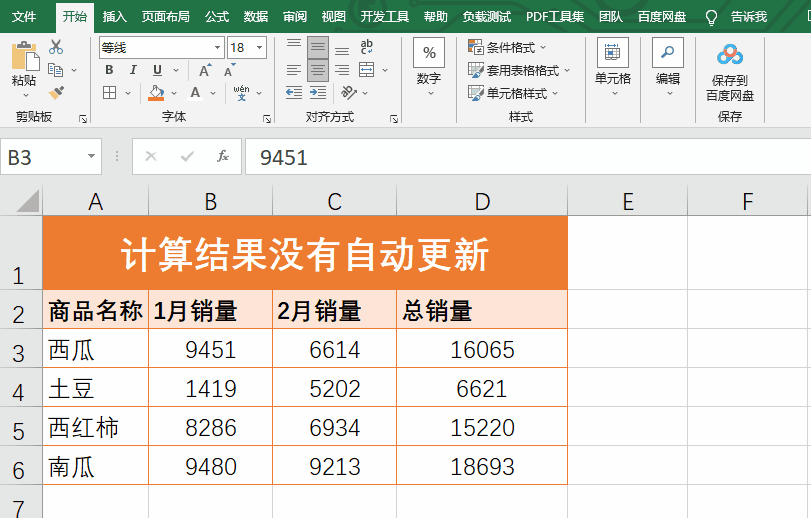The image size is (811, 518).
Task: Decrease cell indent
Action: (x=294, y=93)
